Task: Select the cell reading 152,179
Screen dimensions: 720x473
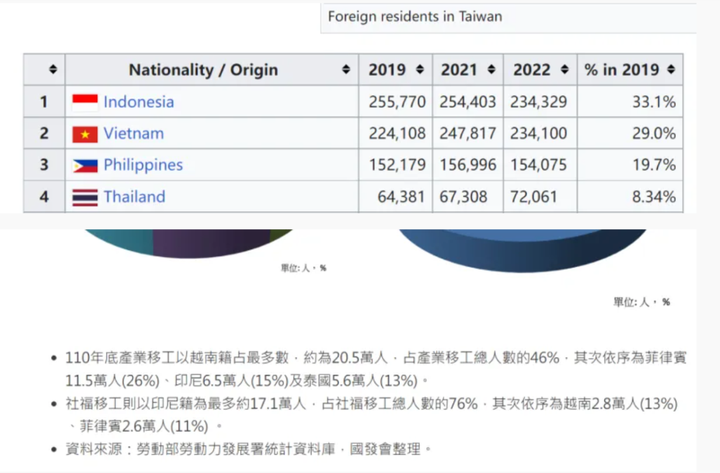Action: pyautogui.click(x=395, y=165)
